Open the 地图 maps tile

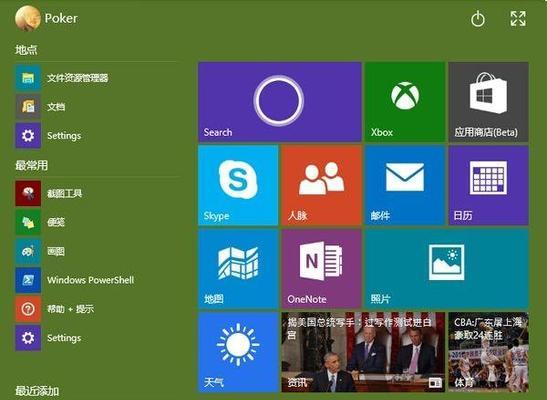238,269
